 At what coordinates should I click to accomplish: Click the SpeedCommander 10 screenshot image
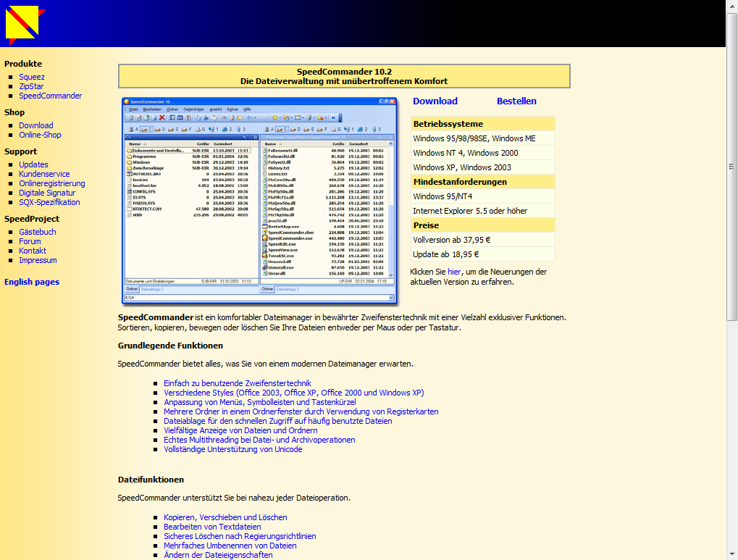coord(259,201)
